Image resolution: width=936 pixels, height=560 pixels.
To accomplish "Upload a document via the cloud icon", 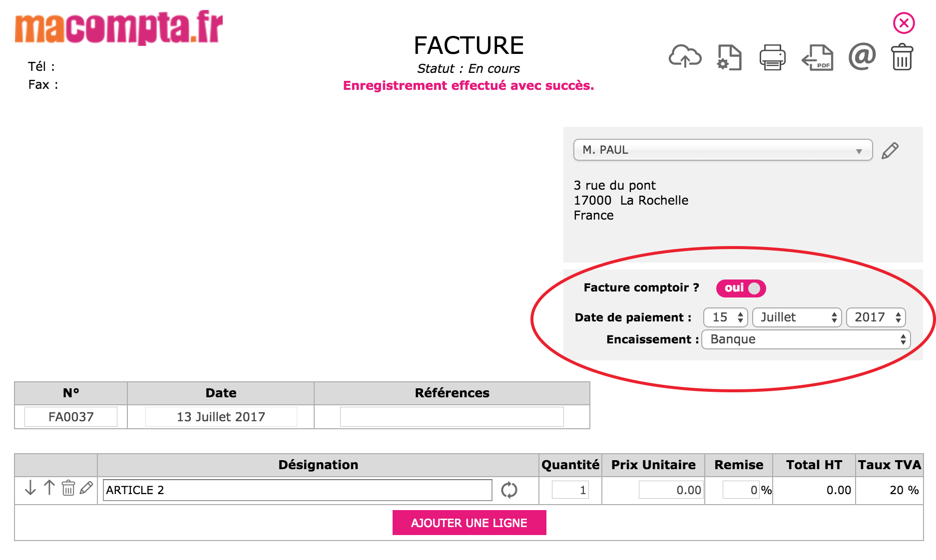I will coord(684,56).
